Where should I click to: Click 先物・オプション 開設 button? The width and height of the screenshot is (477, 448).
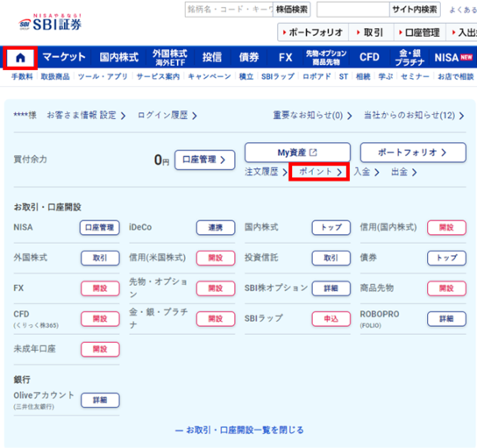[x=216, y=288]
